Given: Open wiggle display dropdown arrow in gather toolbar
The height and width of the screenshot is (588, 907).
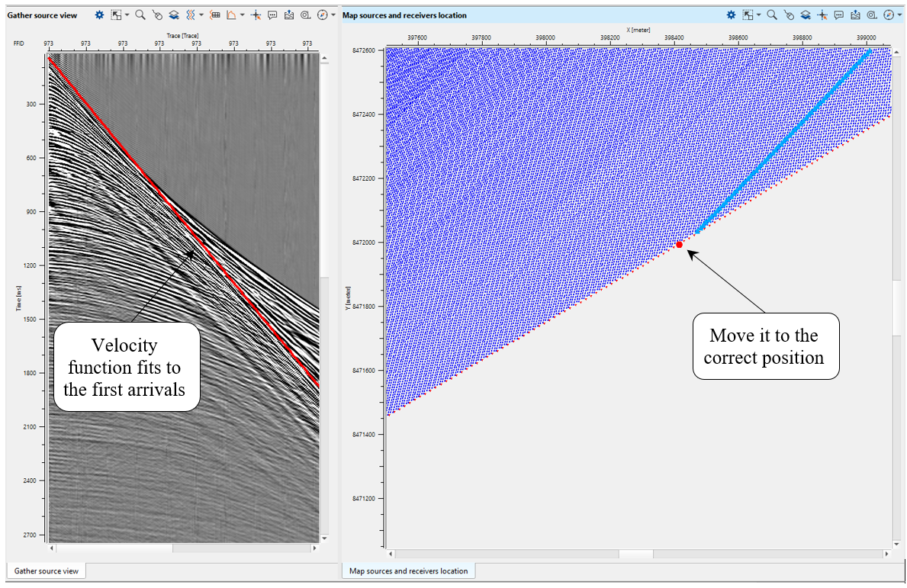Looking at the screenshot, I should click(x=201, y=14).
